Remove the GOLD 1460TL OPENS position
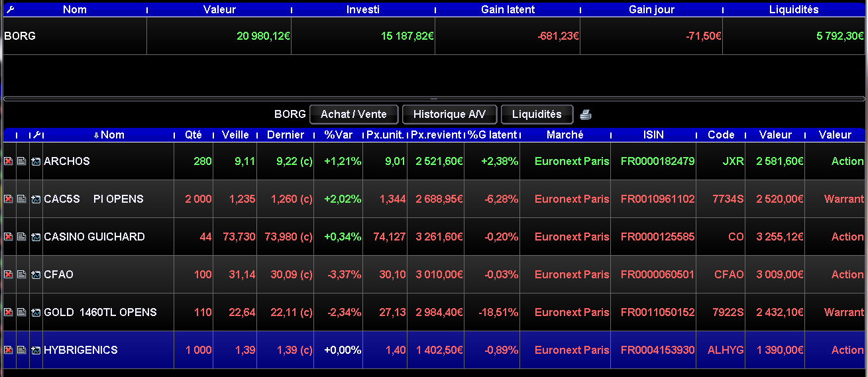Image resolution: width=868 pixels, height=377 pixels. [9, 312]
